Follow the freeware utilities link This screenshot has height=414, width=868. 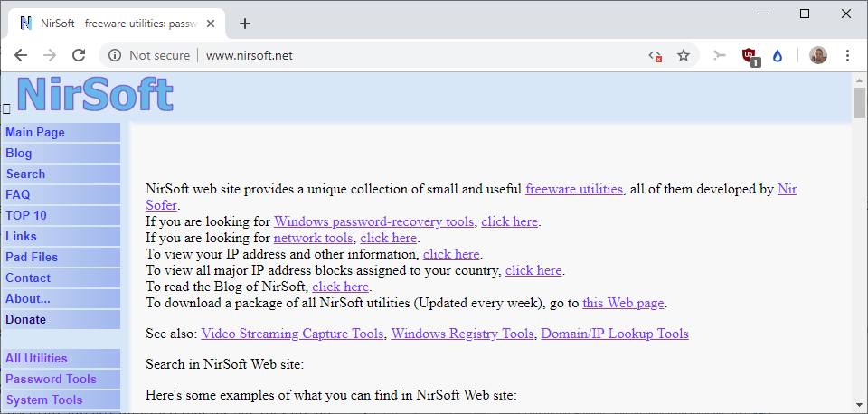point(574,189)
